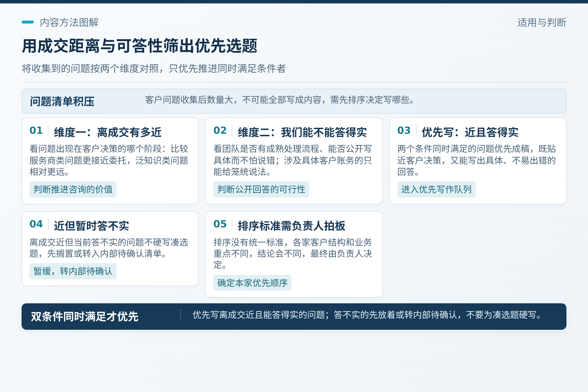Click the 问题清单积压 heading
Image resolution: width=588 pixels, height=392 pixels.
tap(62, 101)
